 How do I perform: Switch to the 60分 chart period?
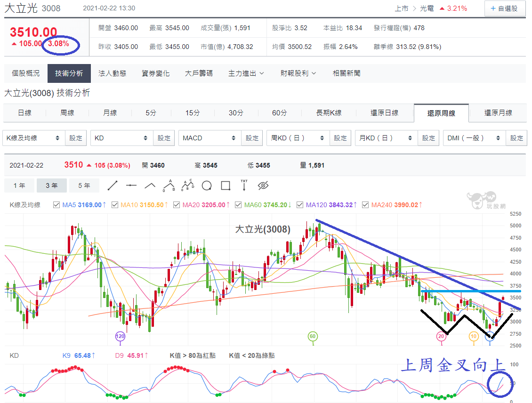(x=280, y=113)
